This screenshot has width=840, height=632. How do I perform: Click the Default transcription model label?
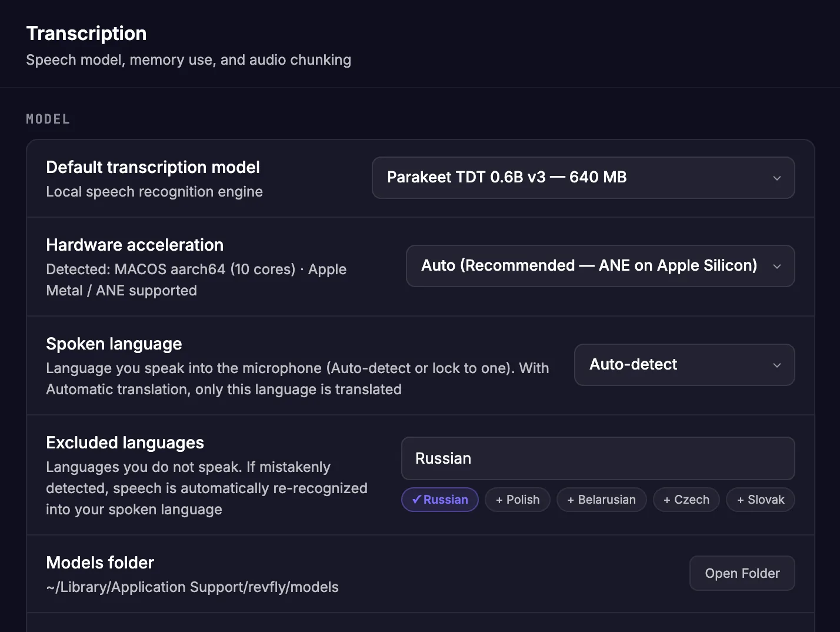click(x=153, y=168)
